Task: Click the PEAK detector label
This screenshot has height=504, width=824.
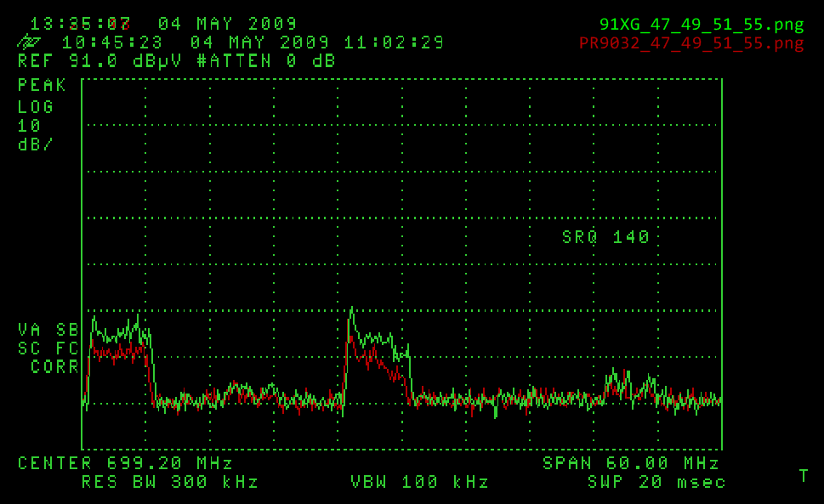Action: (42, 85)
